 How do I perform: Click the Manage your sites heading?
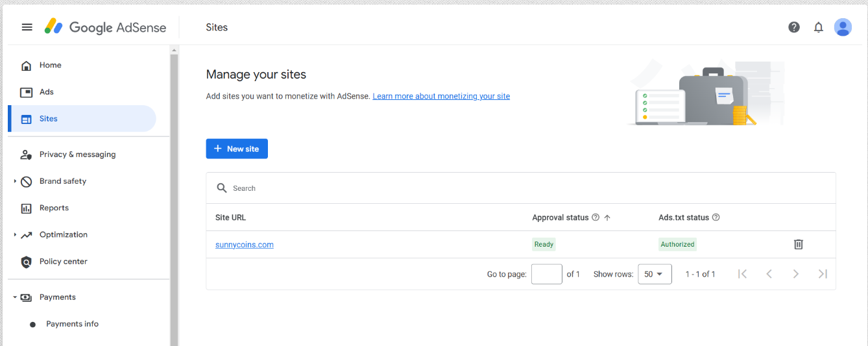(256, 75)
